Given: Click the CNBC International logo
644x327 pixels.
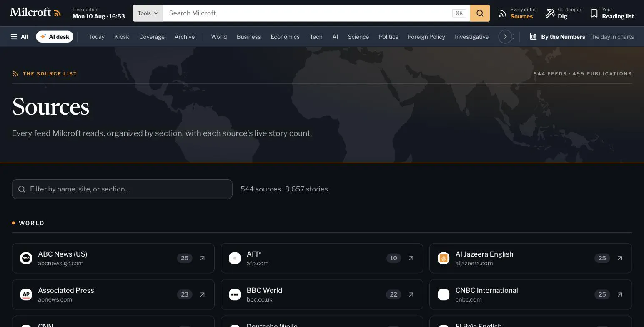Looking at the screenshot, I should (x=444, y=294).
